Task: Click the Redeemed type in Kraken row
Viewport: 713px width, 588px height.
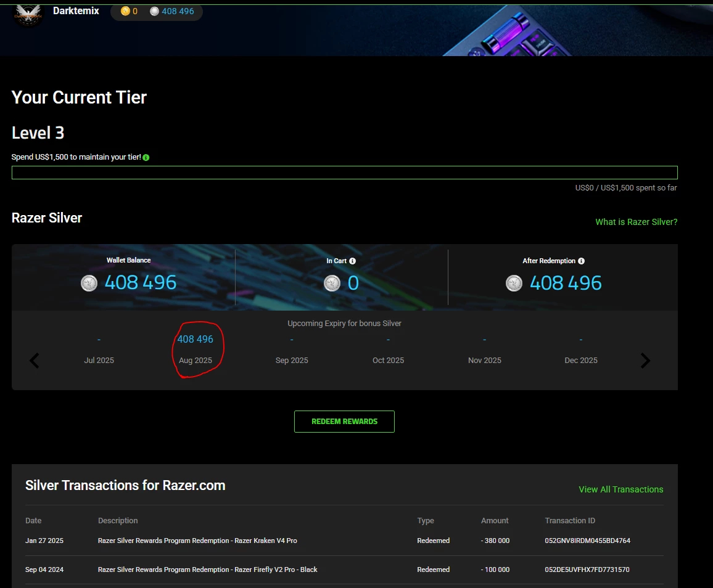Action: (x=434, y=541)
